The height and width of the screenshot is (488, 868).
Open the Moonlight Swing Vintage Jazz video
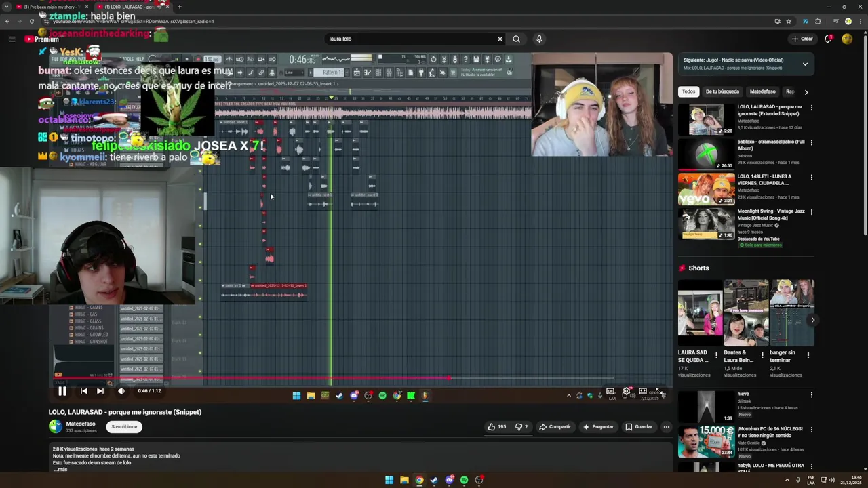click(x=706, y=224)
